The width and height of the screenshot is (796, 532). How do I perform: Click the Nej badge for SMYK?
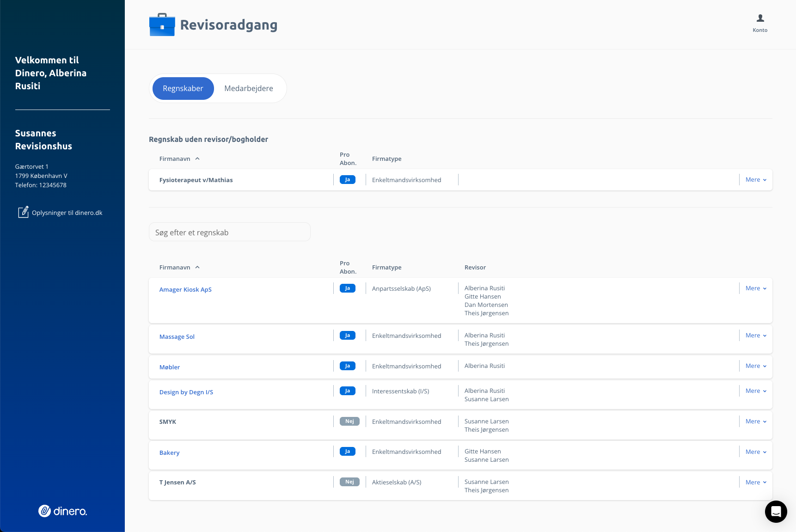click(349, 422)
